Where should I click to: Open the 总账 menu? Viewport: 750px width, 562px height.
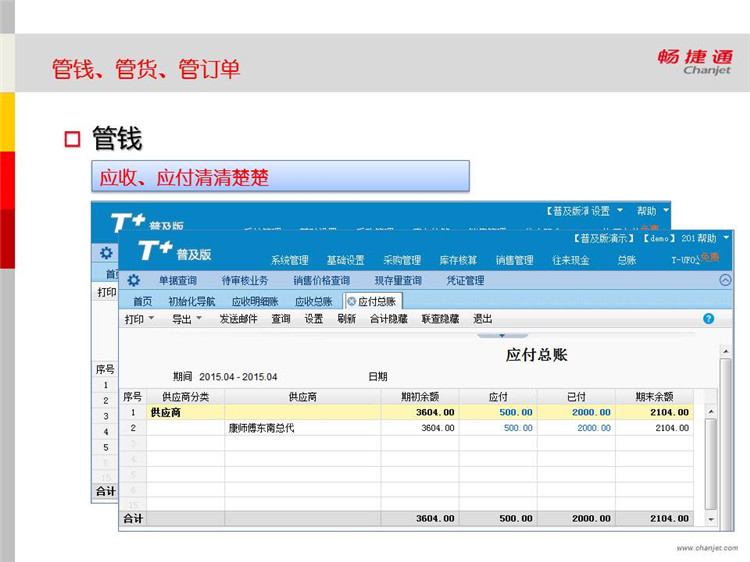point(627,260)
